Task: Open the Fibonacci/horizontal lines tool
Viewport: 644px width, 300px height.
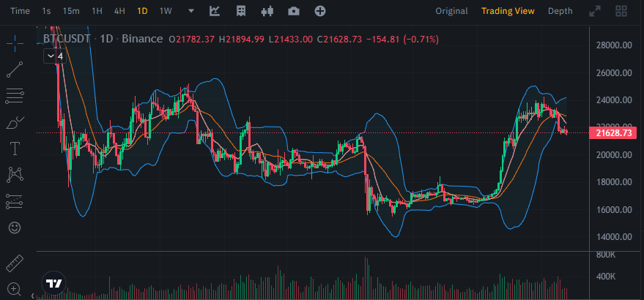Action: coord(15,96)
